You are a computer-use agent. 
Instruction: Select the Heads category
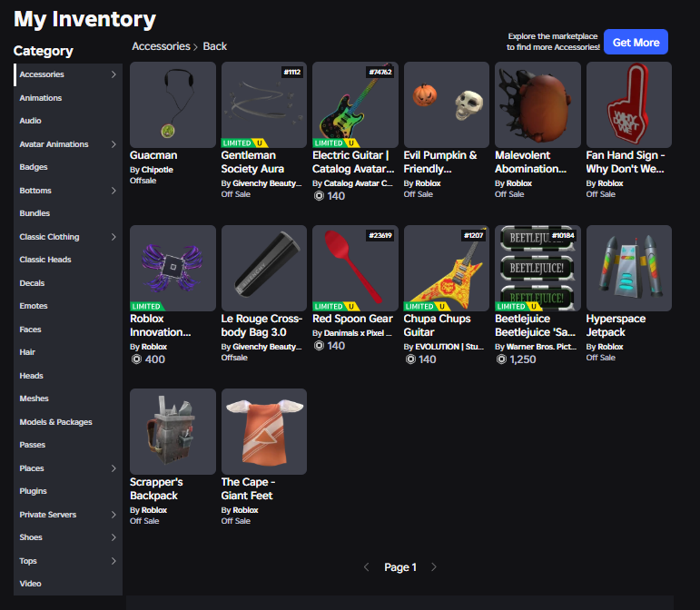point(68,376)
